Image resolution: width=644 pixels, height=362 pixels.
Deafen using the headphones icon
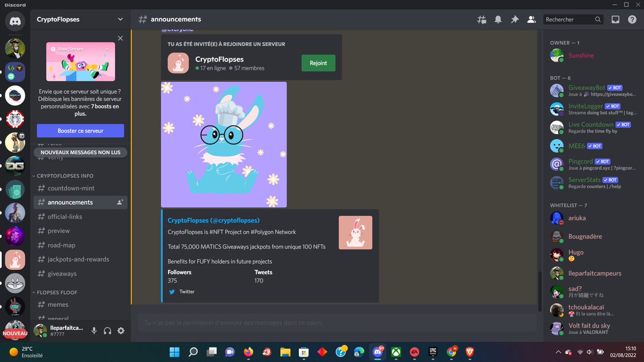tap(107, 331)
